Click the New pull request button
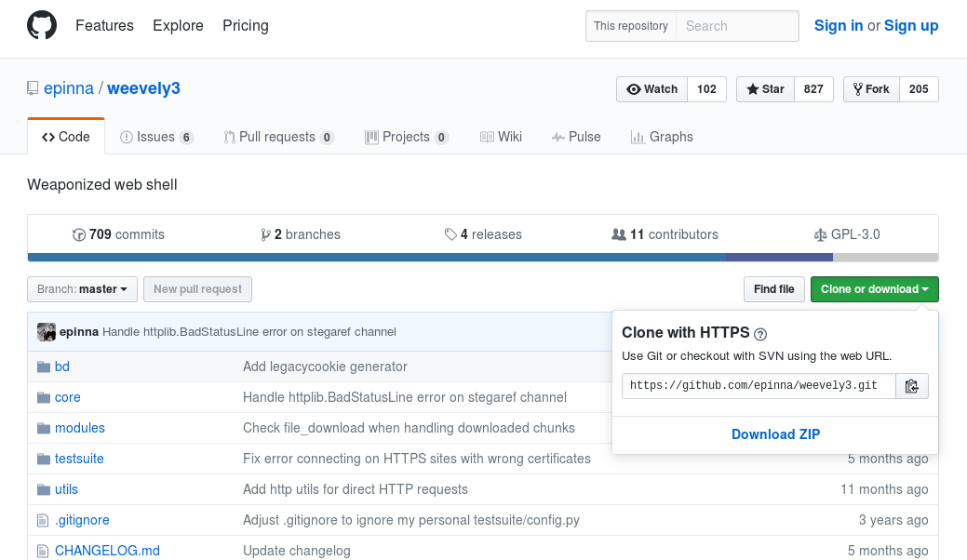 click(x=198, y=289)
